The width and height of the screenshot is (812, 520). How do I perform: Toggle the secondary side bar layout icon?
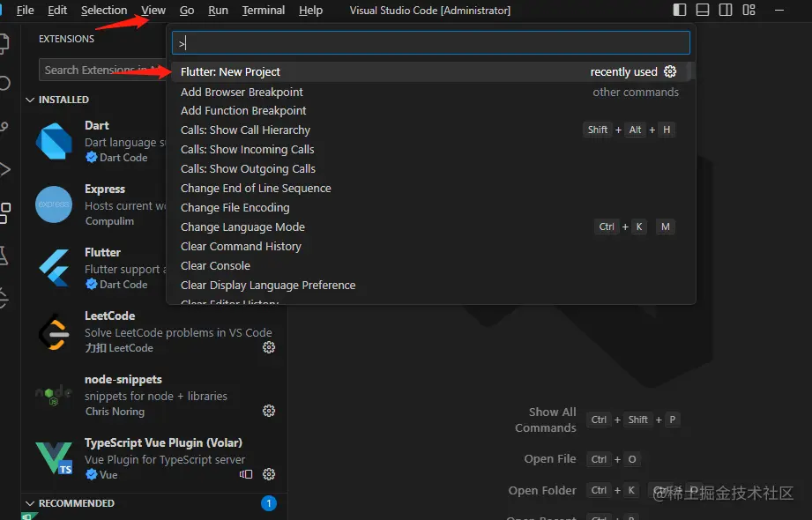click(x=726, y=10)
